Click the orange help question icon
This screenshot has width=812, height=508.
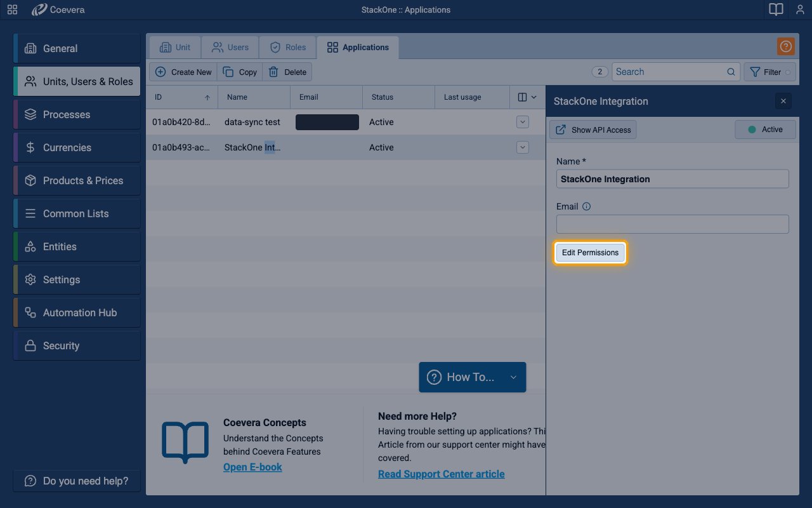pyautogui.click(x=785, y=46)
